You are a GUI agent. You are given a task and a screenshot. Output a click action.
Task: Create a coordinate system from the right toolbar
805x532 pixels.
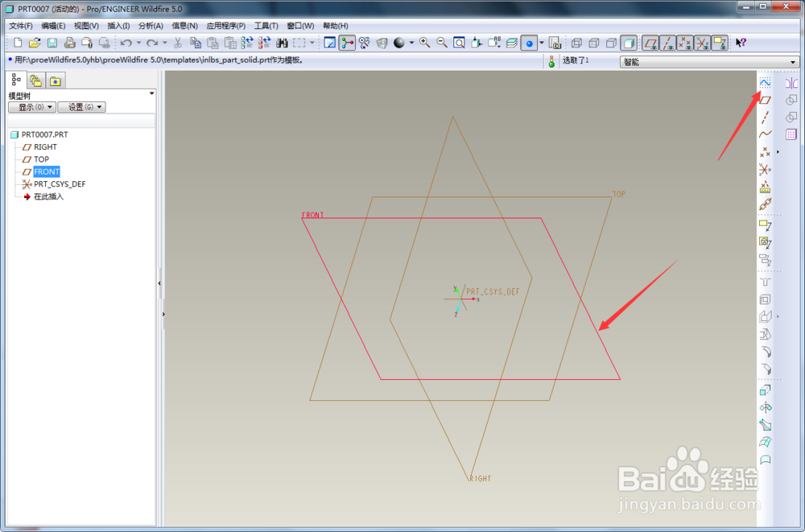click(x=765, y=170)
